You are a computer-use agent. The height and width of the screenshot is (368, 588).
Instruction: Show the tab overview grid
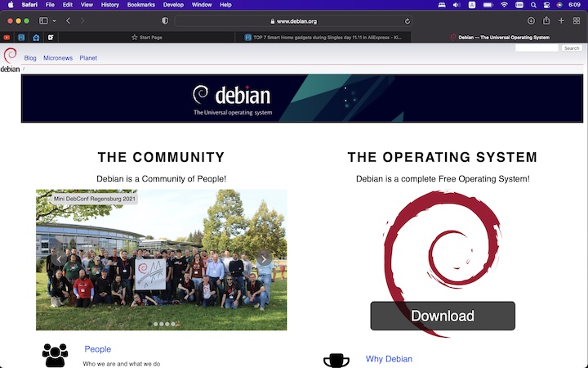pyautogui.click(x=577, y=20)
